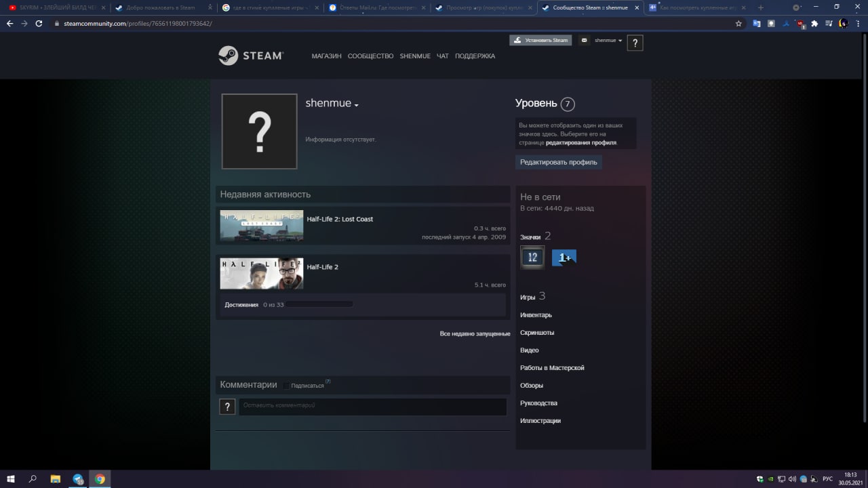This screenshot has height=488, width=868.
Task: Click the blue 1+ badge icon
Action: click(x=564, y=258)
